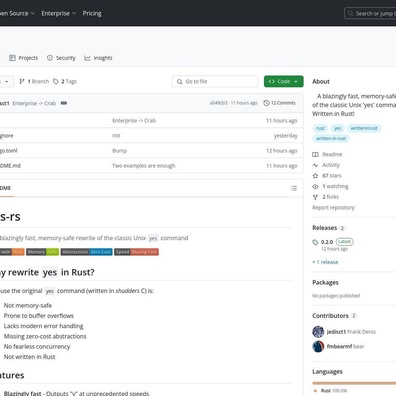Expand the Open Source menu
This screenshot has height=396, width=396.
(17, 13)
